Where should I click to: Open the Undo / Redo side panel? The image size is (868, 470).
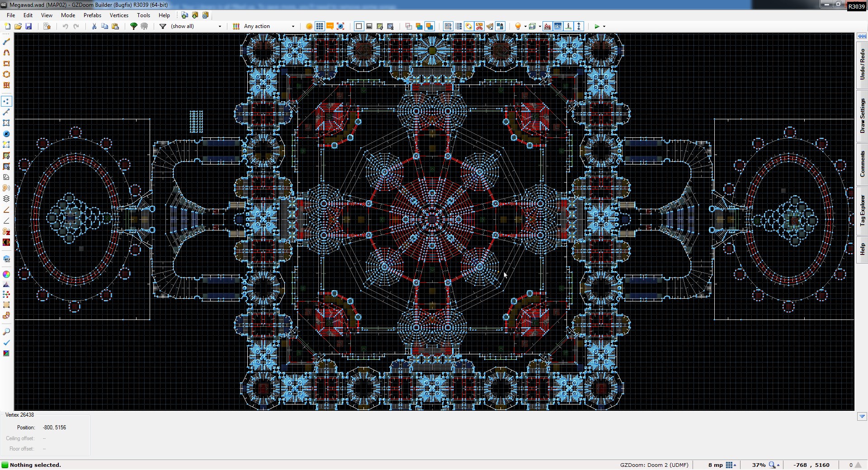tap(862, 64)
